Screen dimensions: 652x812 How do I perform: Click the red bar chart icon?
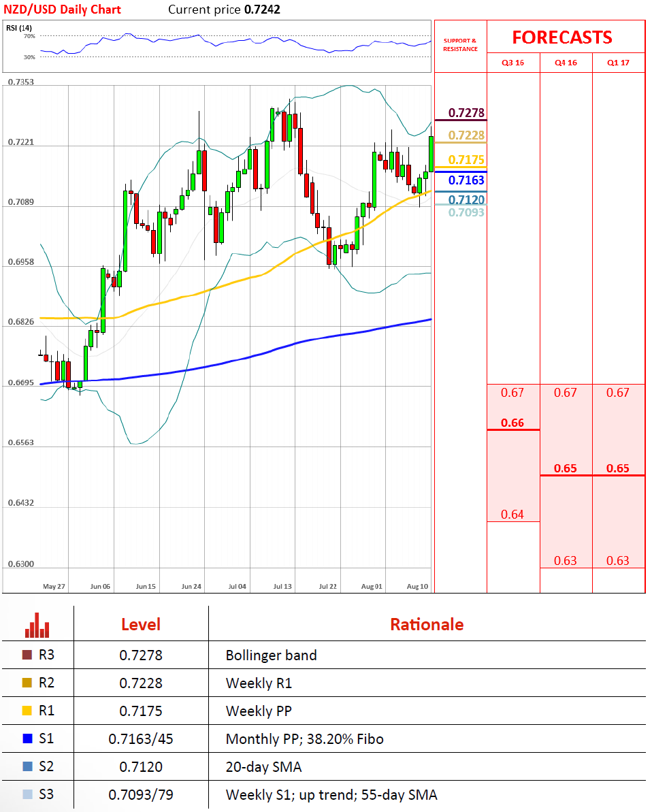37,625
